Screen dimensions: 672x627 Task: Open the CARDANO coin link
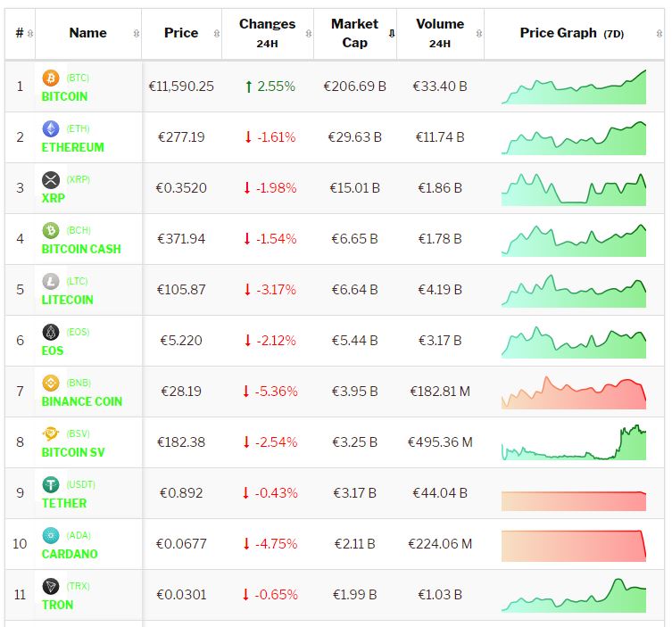click(70, 554)
